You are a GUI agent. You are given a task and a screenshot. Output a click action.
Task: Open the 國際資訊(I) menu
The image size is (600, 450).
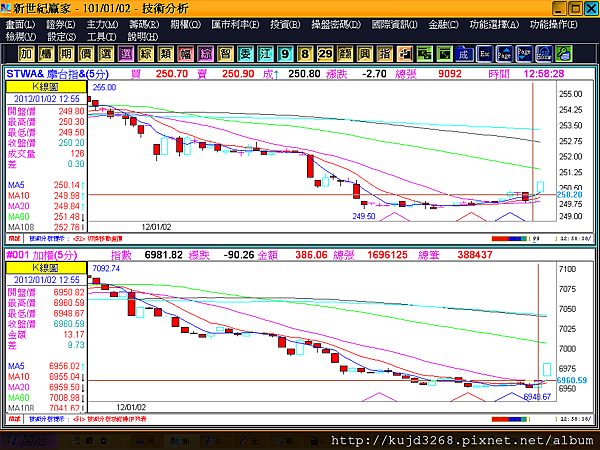tap(395, 24)
